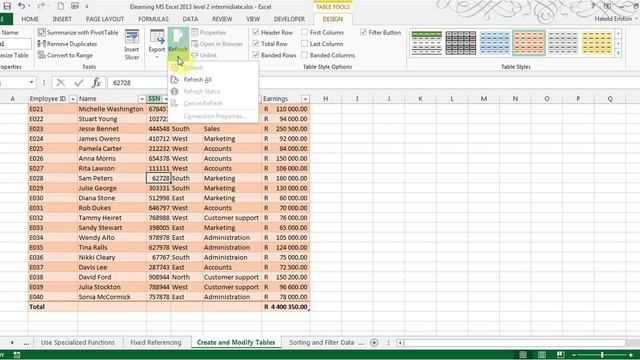Open the INSERT ribbon tab
The image size is (640, 360).
62,19
